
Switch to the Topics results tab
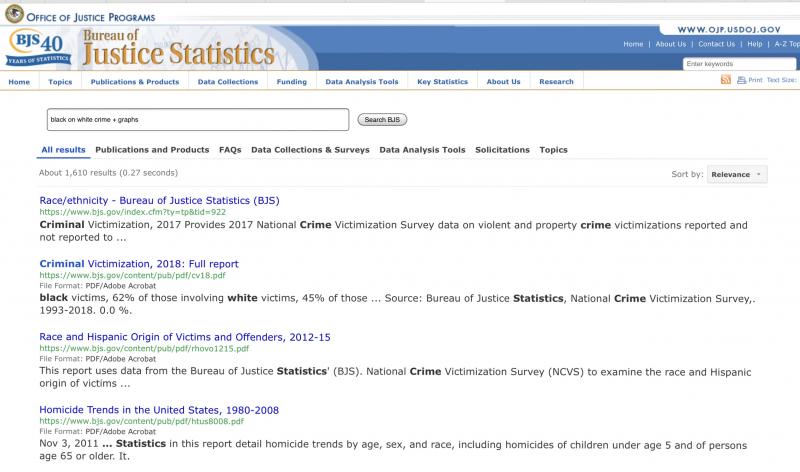pos(554,150)
